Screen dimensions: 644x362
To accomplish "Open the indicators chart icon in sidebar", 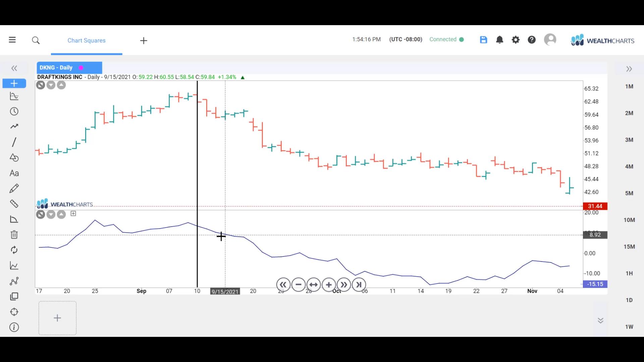I will pyautogui.click(x=14, y=96).
